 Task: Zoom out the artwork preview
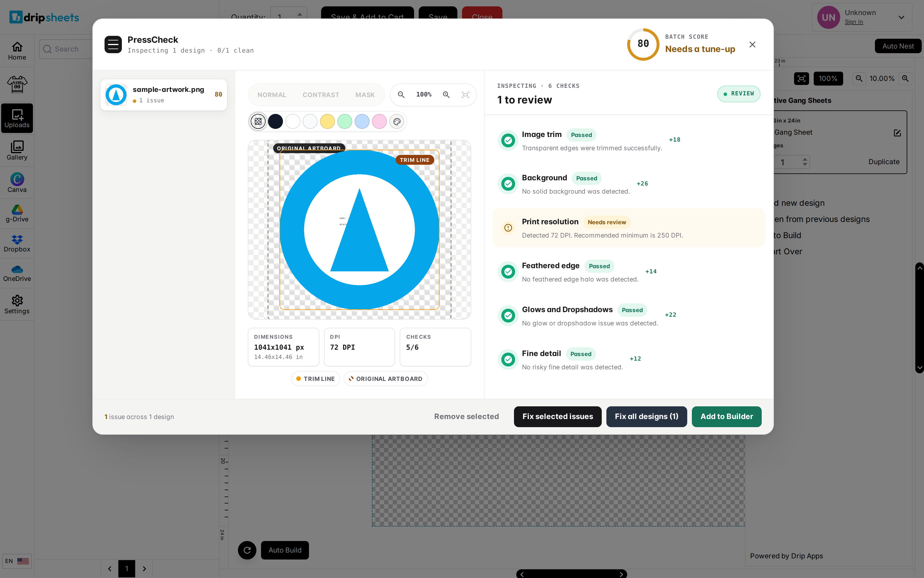pos(401,95)
